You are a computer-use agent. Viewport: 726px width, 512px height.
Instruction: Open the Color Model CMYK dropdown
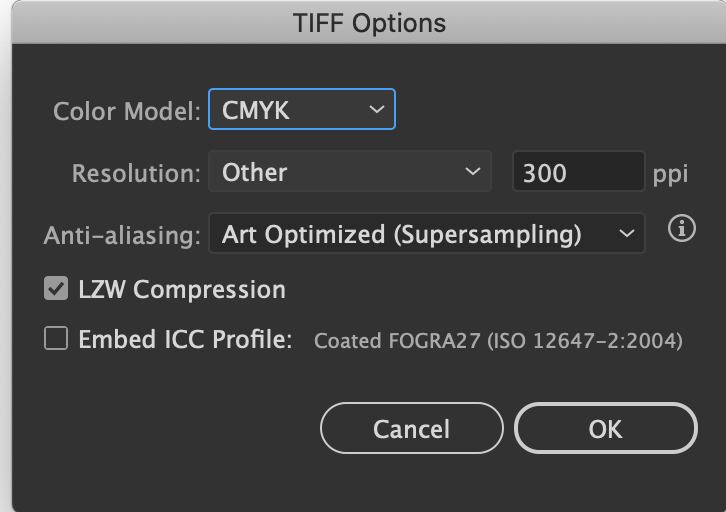tap(301, 110)
